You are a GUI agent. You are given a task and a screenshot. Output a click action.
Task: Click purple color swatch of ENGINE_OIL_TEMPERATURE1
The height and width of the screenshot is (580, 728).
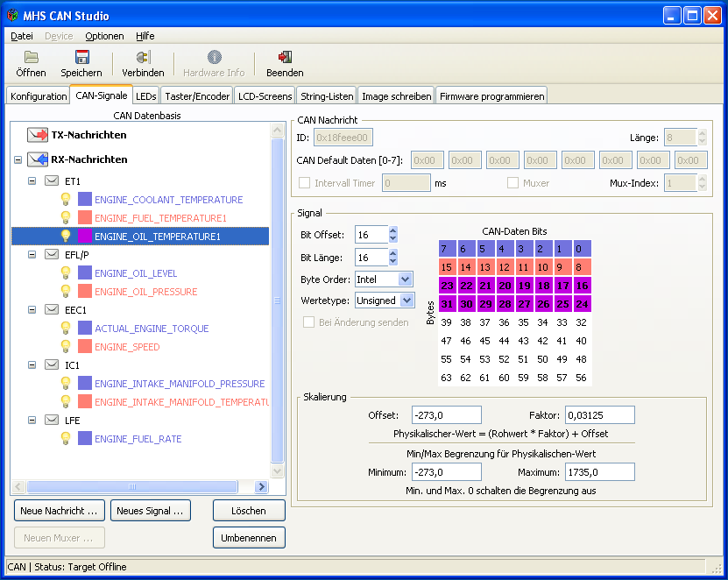point(85,237)
